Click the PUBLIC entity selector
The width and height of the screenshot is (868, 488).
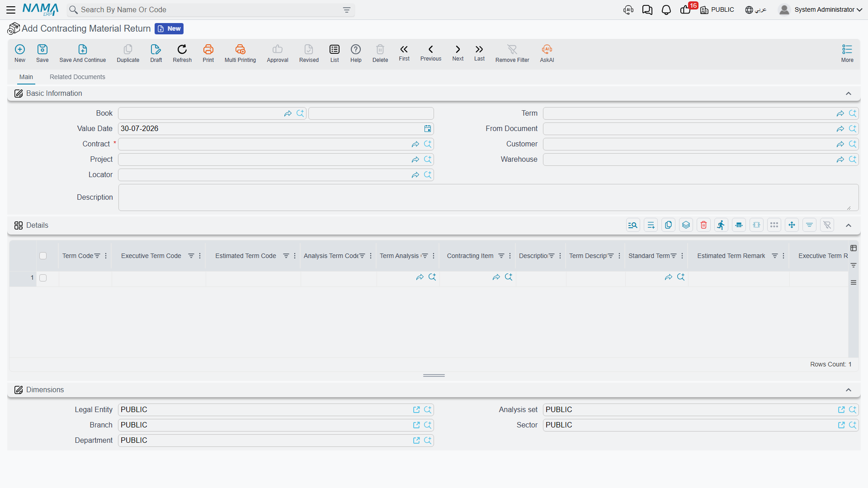click(717, 10)
